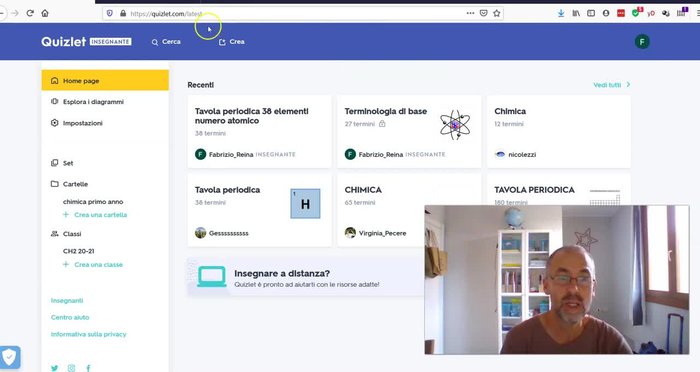Image resolution: width=700 pixels, height=372 pixels.
Task: Click the chevron next to Vedi tutti
Action: [x=628, y=84]
